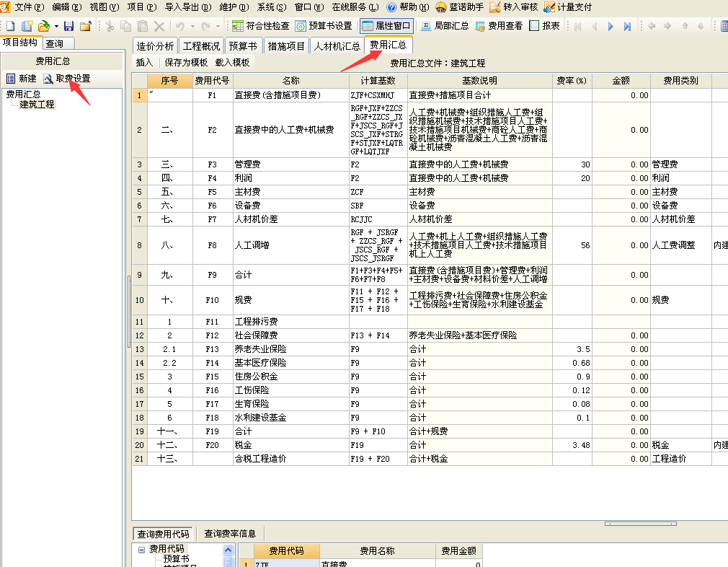Click the move left arrow icon
This screenshot has width=728, height=567.
click(x=652, y=26)
